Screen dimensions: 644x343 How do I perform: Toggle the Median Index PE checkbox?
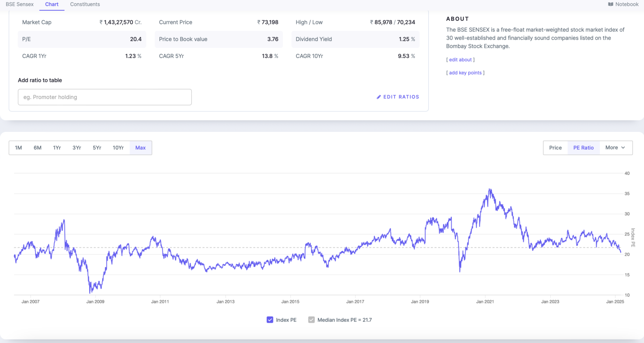311,320
